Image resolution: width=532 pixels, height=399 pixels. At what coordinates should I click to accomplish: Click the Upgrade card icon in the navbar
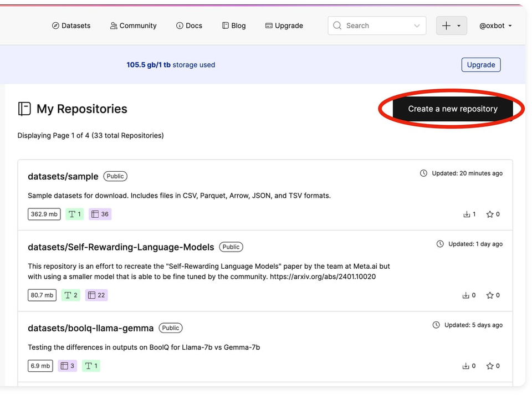(x=269, y=25)
